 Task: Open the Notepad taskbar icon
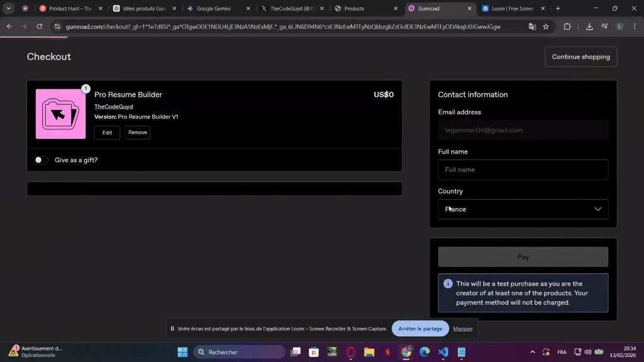[x=462, y=352]
